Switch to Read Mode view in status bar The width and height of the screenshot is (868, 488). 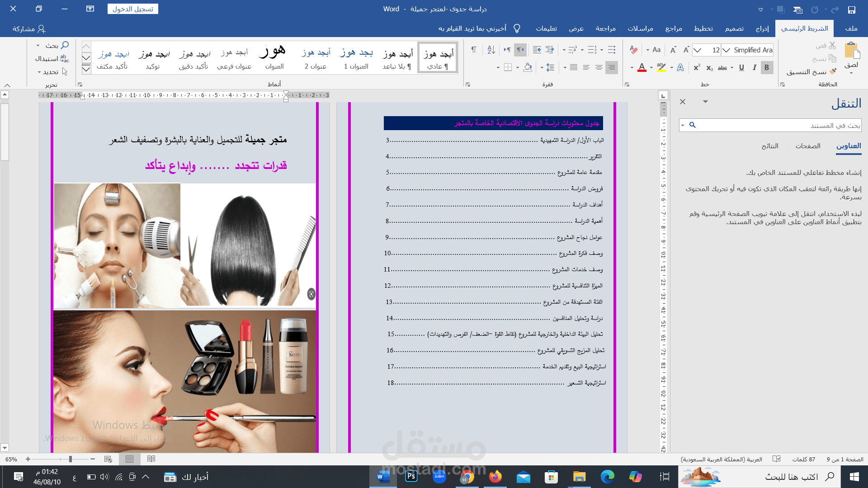(x=151, y=459)
